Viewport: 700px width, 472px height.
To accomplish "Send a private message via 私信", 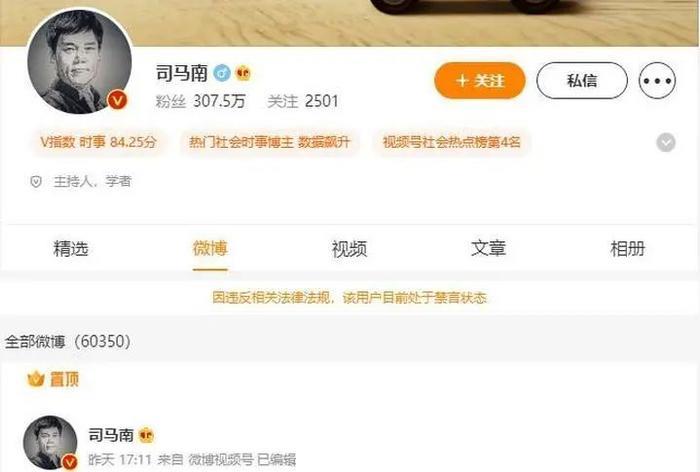I will pyautogui.click(x=582, y=80).
